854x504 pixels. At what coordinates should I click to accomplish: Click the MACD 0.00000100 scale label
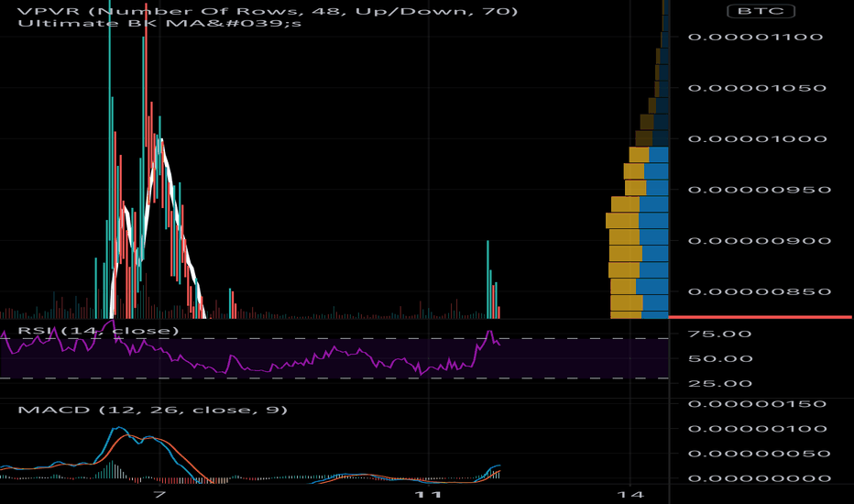coord(758,429)
